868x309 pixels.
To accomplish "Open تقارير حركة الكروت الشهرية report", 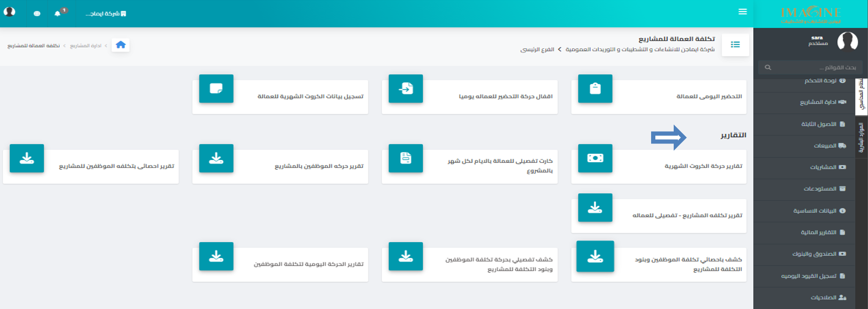I will [659, 166].
